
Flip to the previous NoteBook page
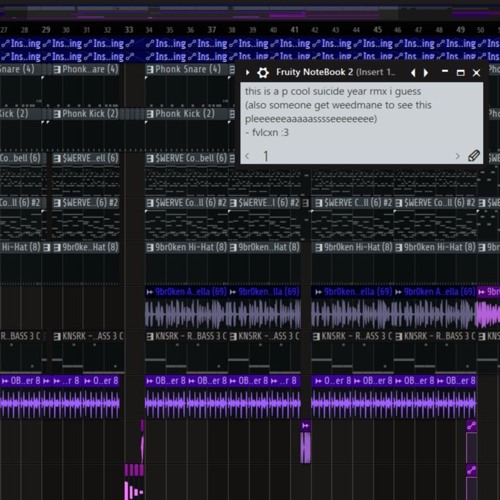247,156
